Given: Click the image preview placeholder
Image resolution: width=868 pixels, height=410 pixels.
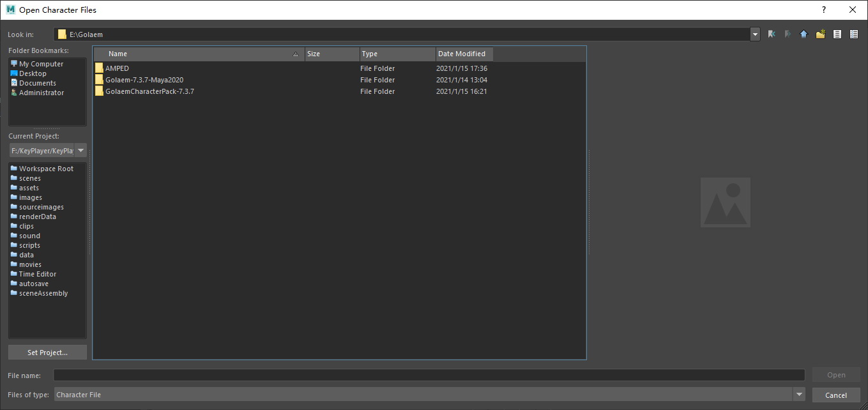Looking at the screenshot, I should 725,202.
